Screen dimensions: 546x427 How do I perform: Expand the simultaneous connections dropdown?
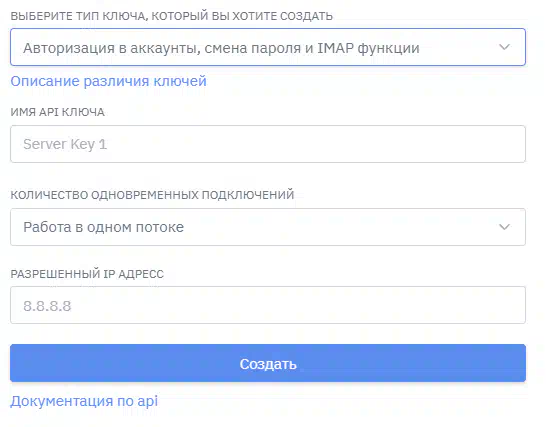coord(268,227)
